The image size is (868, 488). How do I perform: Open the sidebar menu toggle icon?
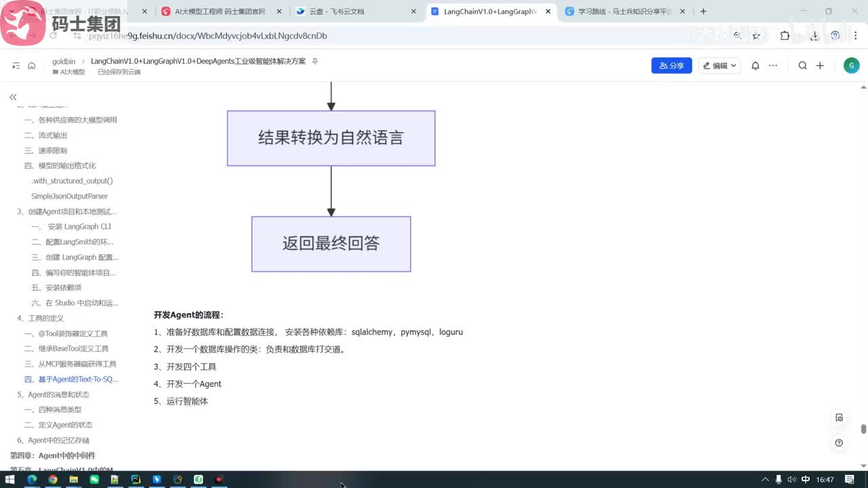click(x=16, y=66)
